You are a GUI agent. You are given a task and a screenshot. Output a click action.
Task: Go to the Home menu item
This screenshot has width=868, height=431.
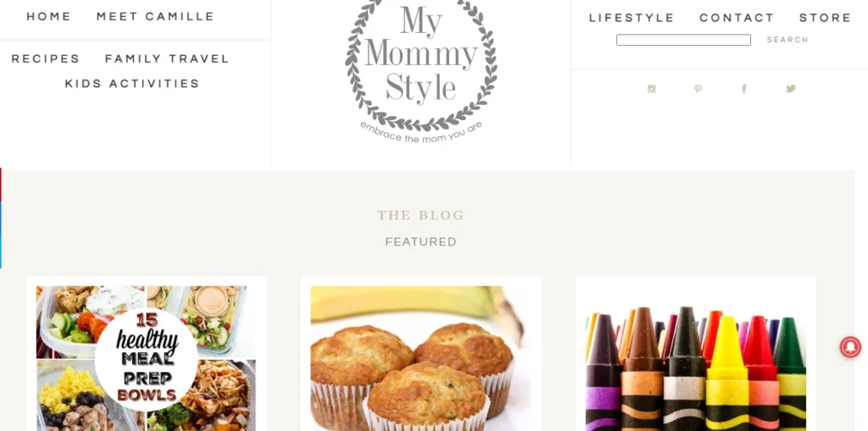tap(48, 17)
